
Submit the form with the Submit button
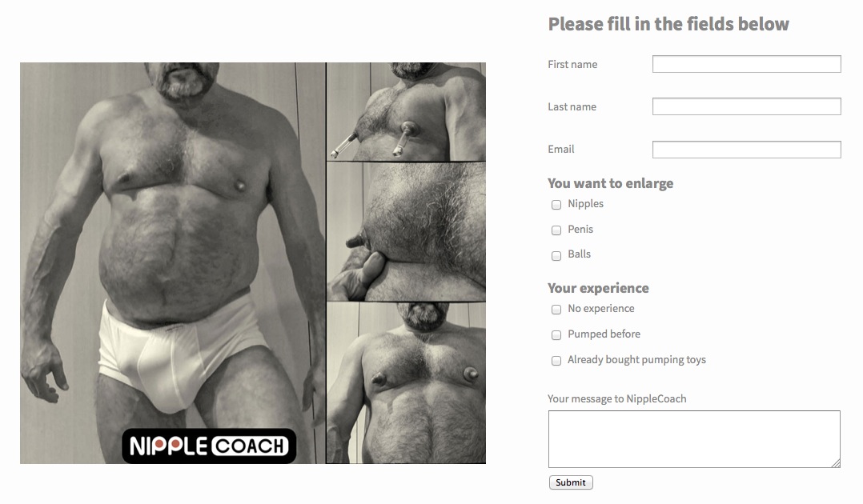pos(571,482)
